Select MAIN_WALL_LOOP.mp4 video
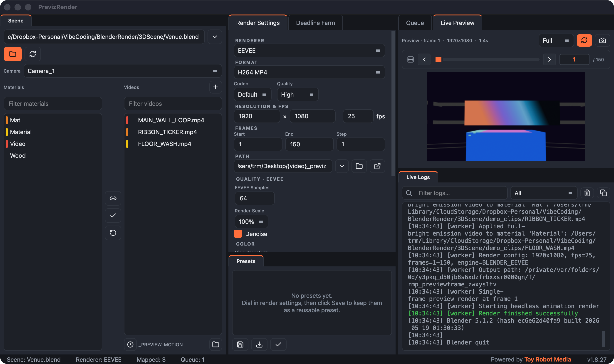 pos(173,120)
